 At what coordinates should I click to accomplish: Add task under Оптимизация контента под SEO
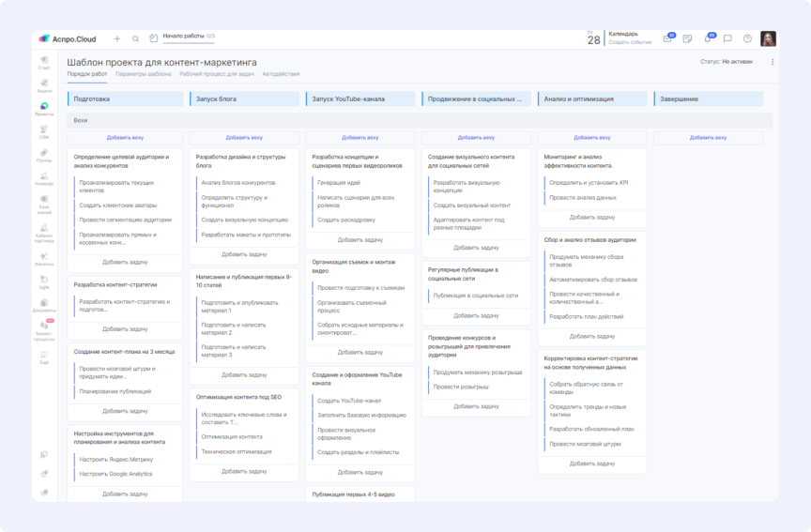click(244, 471)
